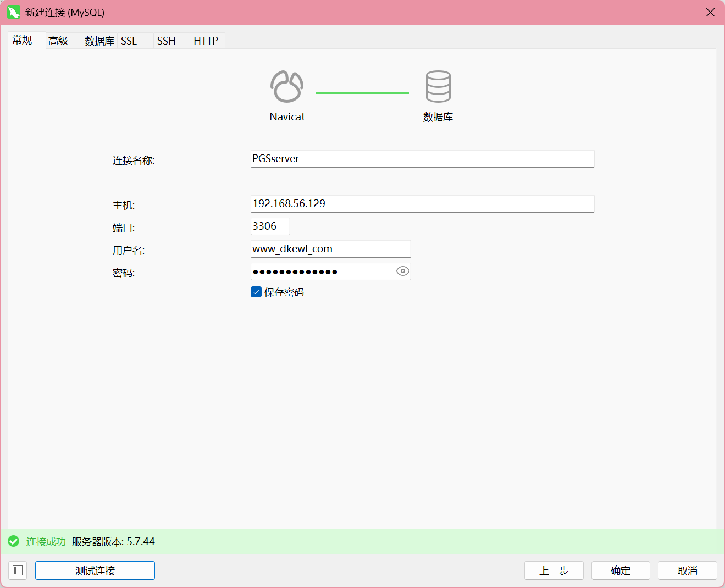Screen dimensions: 725x588
Task: Click the Navicat caption under logo
Action: (x=287, y=117)
